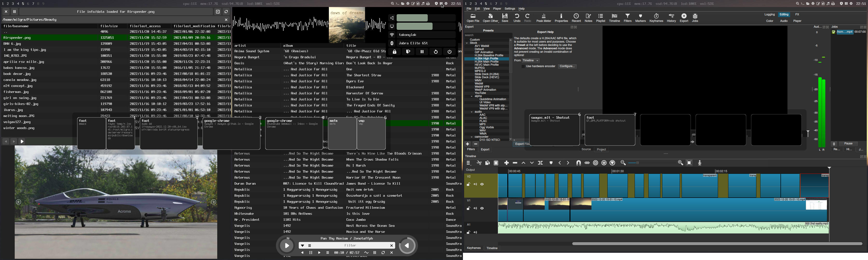Enable ripple all tracks icon

coord(604,163)
